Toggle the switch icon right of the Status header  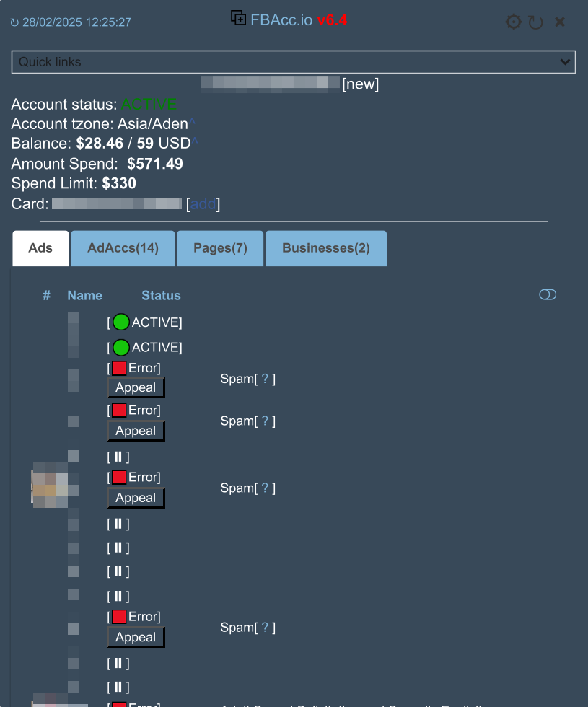(548, 294)
